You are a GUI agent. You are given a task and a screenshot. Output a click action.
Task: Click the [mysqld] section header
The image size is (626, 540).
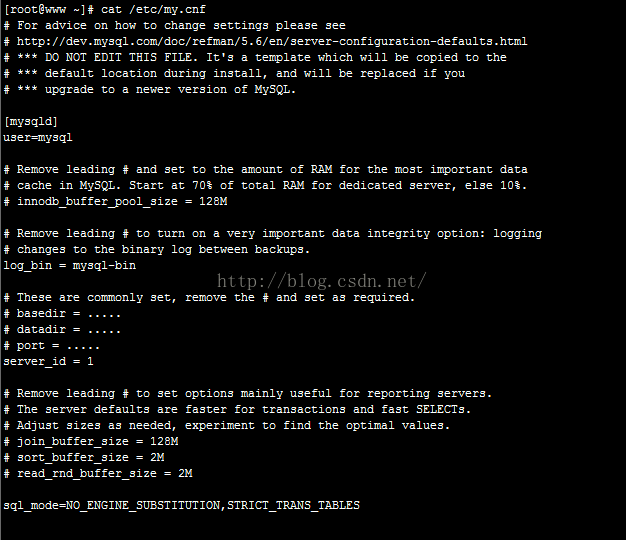(30, 121)
